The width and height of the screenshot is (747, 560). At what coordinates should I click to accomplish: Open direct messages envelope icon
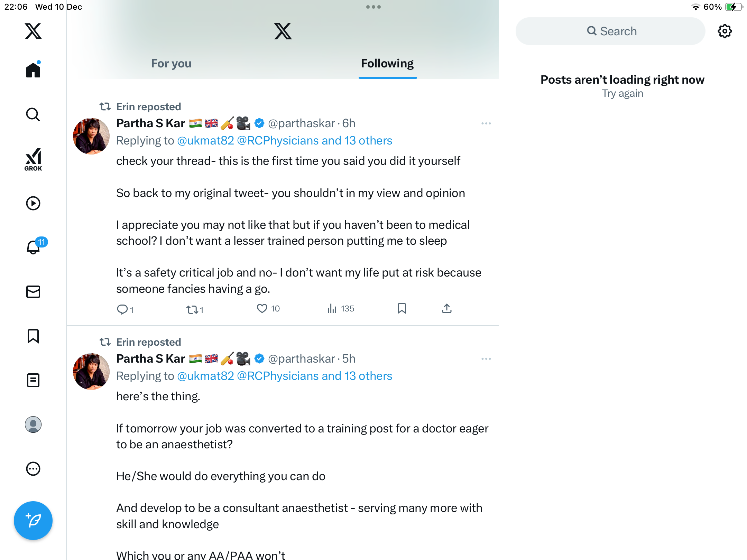(33, 292)
